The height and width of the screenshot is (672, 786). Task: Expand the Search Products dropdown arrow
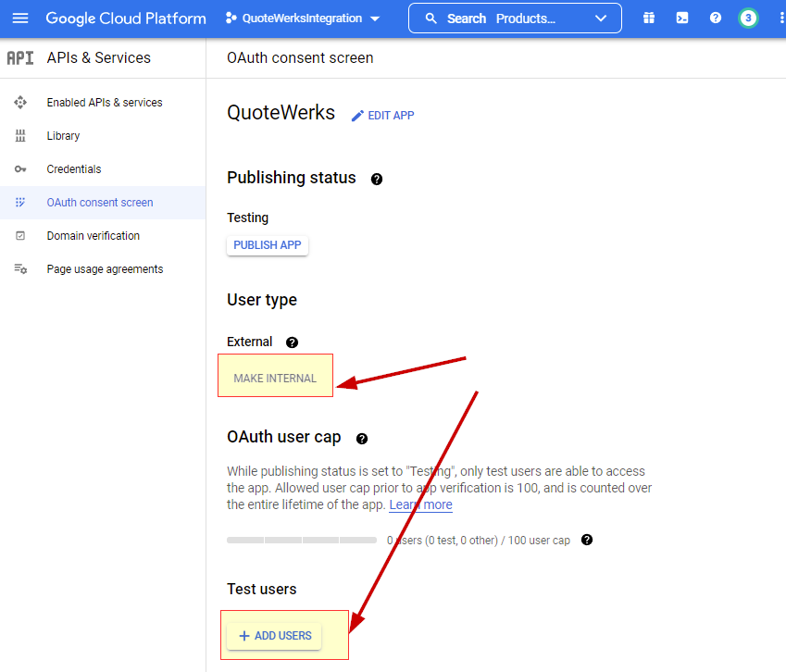(602, 19)
